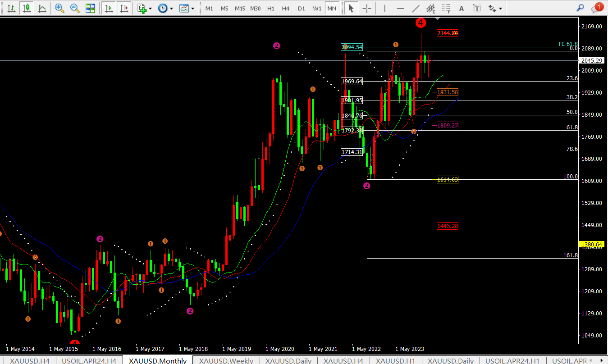Switch to the XAUUSD,Weekly chart tab
The height and width of the screenshot is (364, 608).
(x=226, y=360)
